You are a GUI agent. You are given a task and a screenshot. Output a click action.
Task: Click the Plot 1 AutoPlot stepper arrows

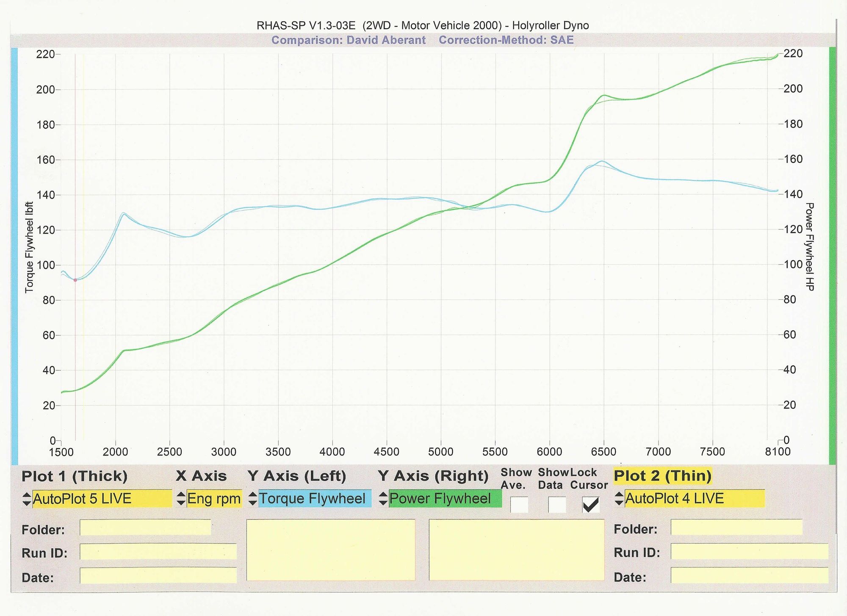click(x=26, y=499)
